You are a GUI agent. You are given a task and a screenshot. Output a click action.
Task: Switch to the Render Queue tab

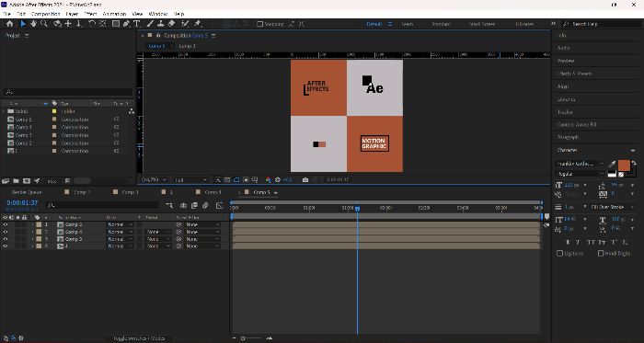point(27,192)
